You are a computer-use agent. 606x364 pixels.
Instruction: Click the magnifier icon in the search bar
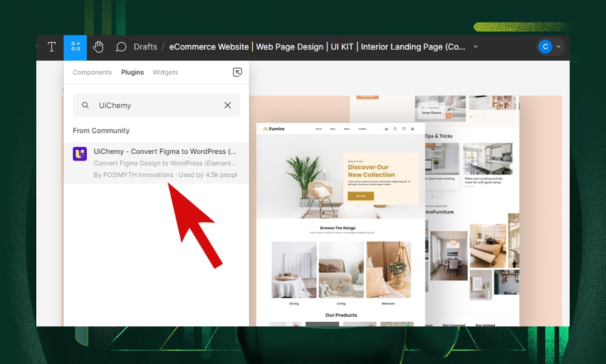click(85, 105)
